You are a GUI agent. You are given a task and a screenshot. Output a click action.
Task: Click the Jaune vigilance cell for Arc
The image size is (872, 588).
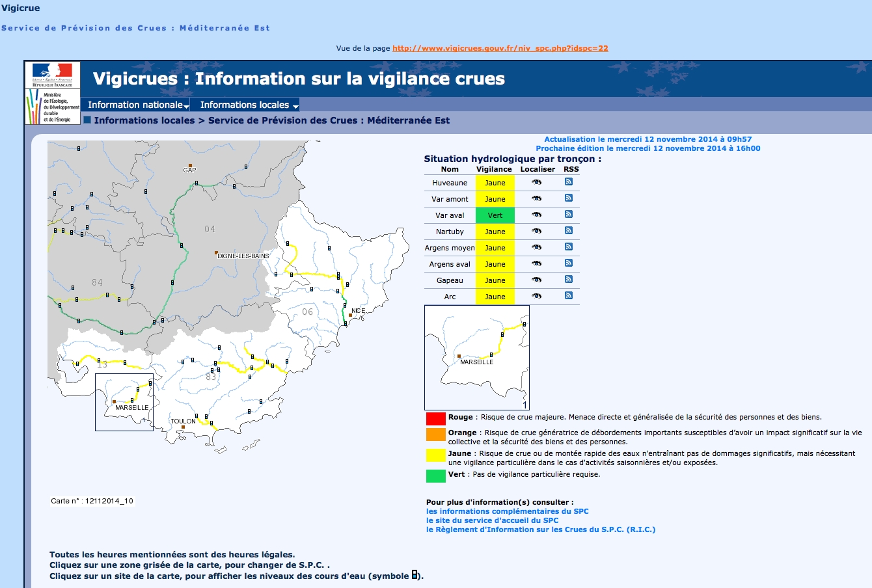click(495, 297)
